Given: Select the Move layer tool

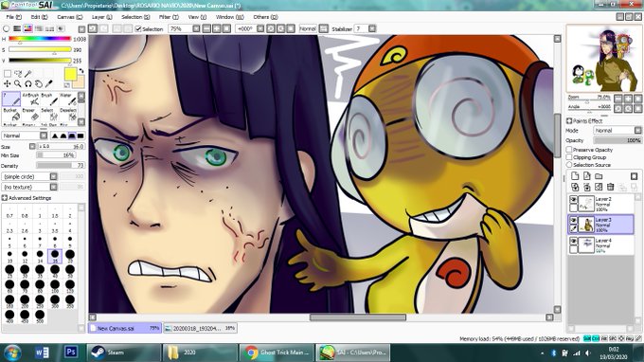Looking at the screenshot, I should tap(7, 83).
